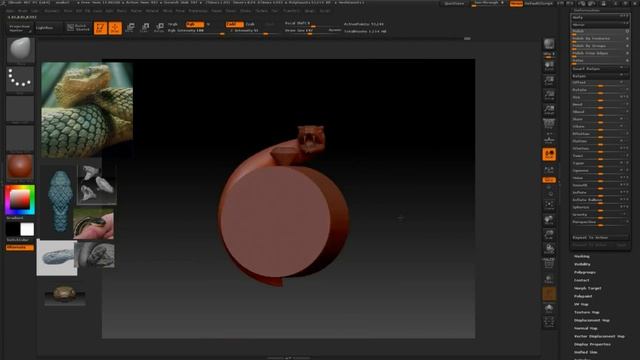Click the Xpose icon on right shelf
The height and width of the screenshot is (360, 640).
[549, 322]
